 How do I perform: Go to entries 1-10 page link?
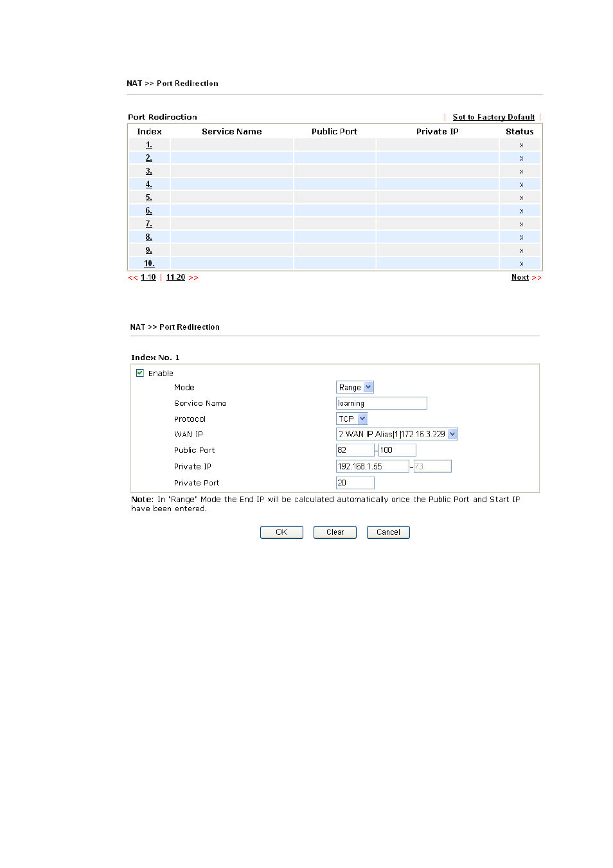[x=148, y=277]
